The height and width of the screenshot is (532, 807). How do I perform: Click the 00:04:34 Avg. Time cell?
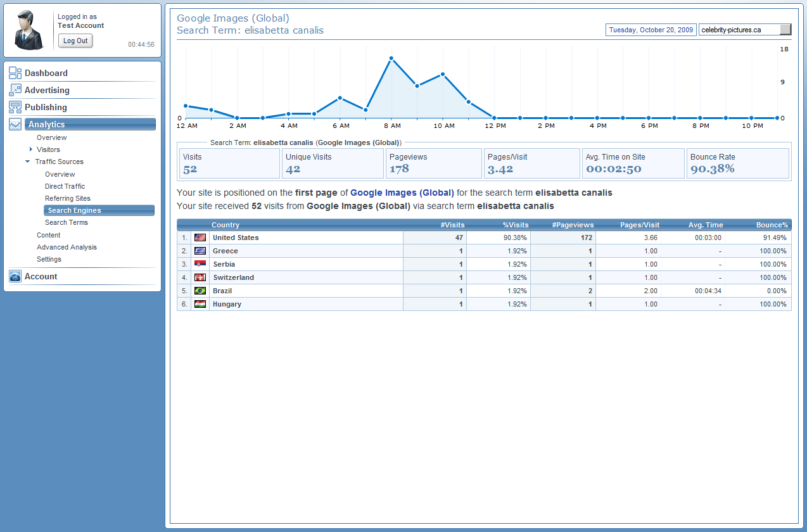pyautogui.click(x=708, y=291)
